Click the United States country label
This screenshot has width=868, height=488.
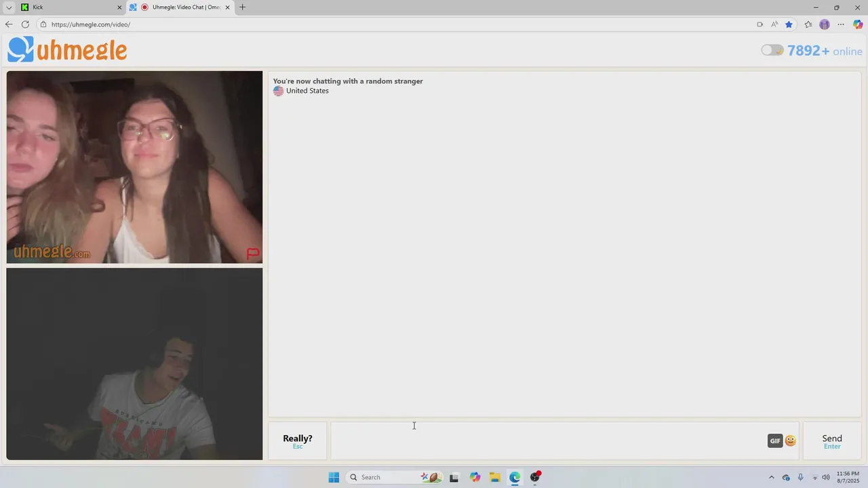point(307,91)
